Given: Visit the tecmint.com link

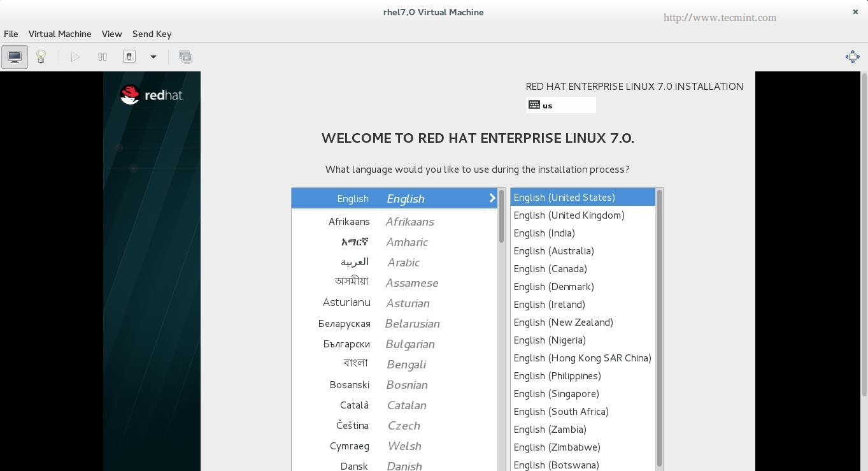Looking at the screenshot, I should [720, 17].
